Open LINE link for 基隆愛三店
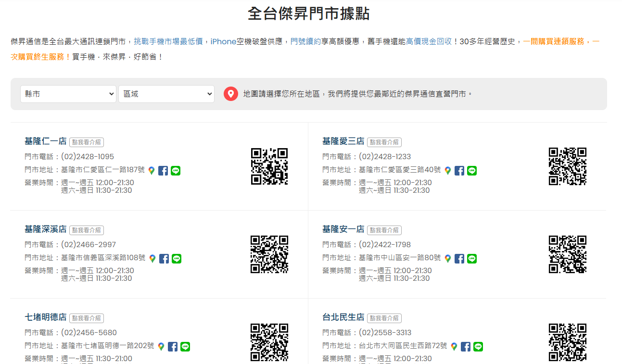This screenshot has height=364, width=622. click(x=472, y=170)
